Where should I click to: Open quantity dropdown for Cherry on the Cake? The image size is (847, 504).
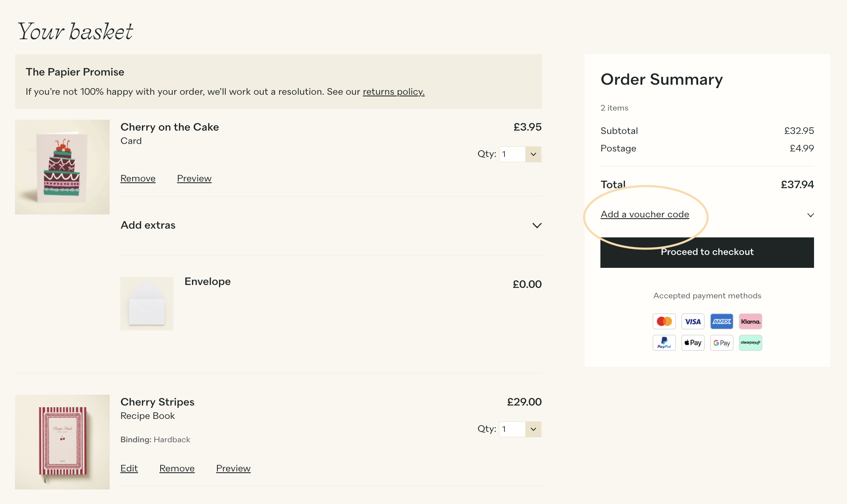[520, 154]
